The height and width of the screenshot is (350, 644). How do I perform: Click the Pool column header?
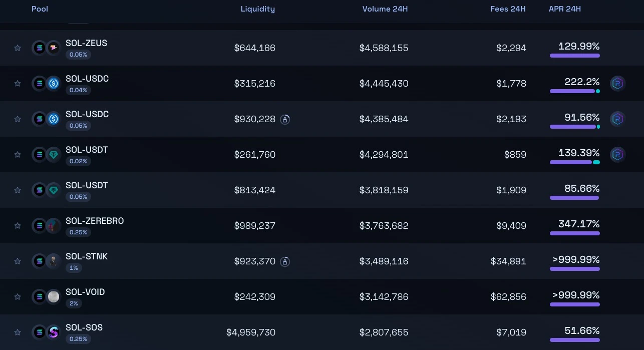[x=40, y=9]
